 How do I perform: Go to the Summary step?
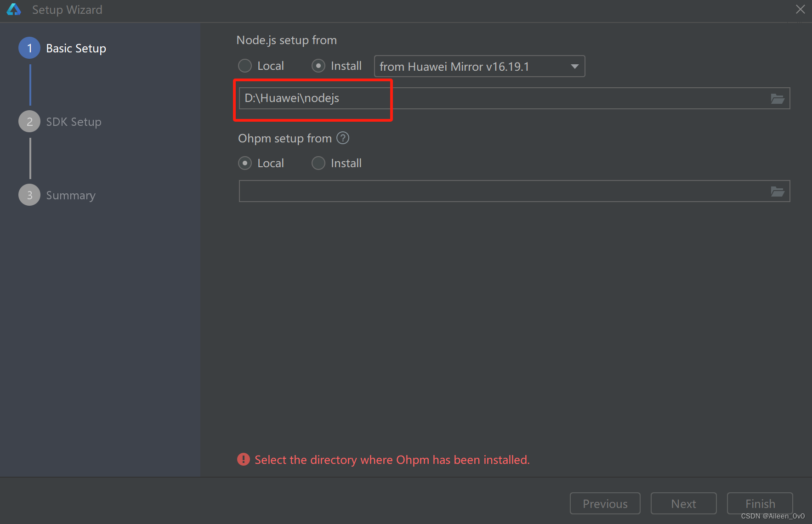coord(57,195)
